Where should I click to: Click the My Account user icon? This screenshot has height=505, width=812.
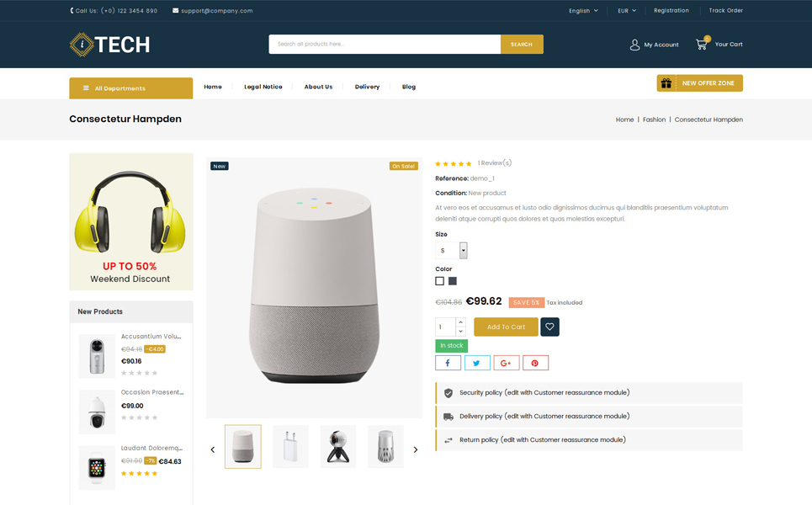pyautogui.click(x=634, y=45)
